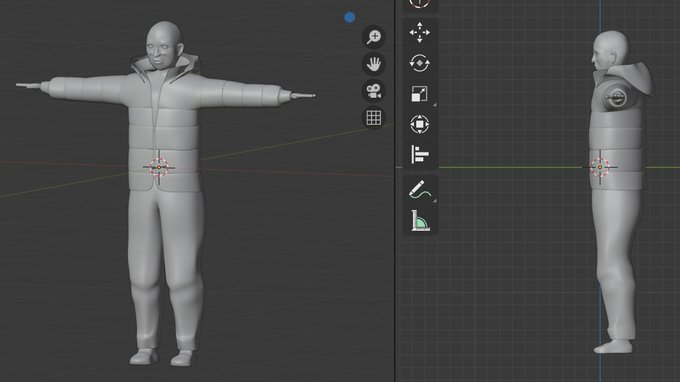The height and width of the screenshot is (382, 680).
Task: Click the zoom view magnifier icon
Action: pyautogui.click(x=373, y=37)
